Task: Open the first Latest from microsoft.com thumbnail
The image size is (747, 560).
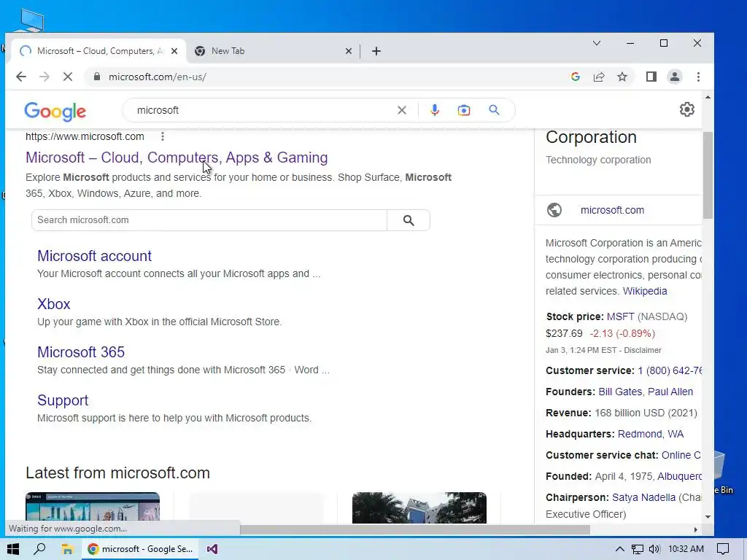Action: coord(93,507)
